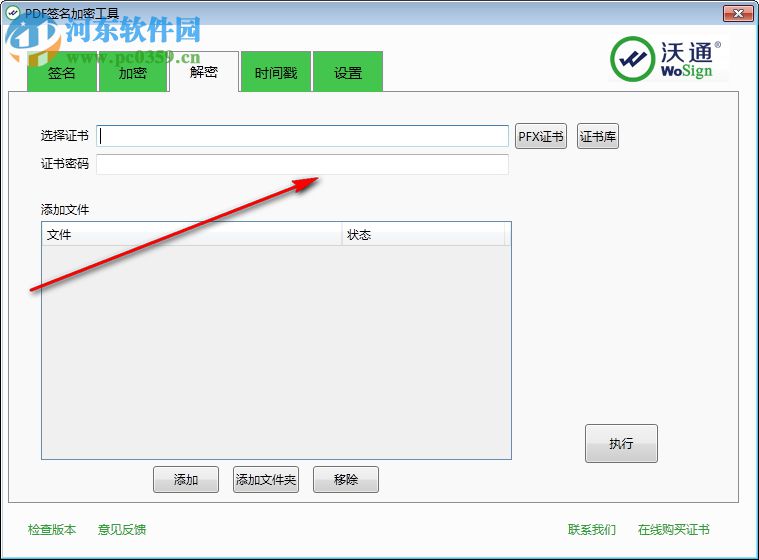
Task: Open the 在线购买证书 link
Action: (674, 530)
